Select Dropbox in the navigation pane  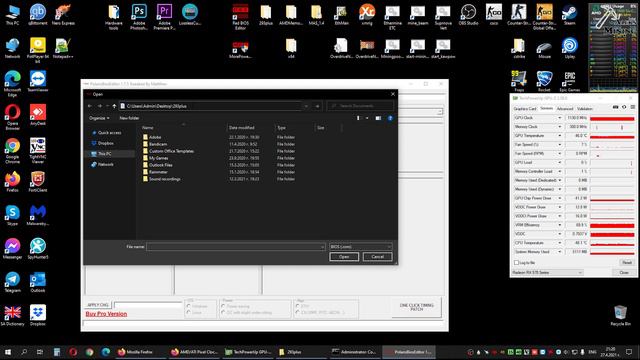click(105, 143)
